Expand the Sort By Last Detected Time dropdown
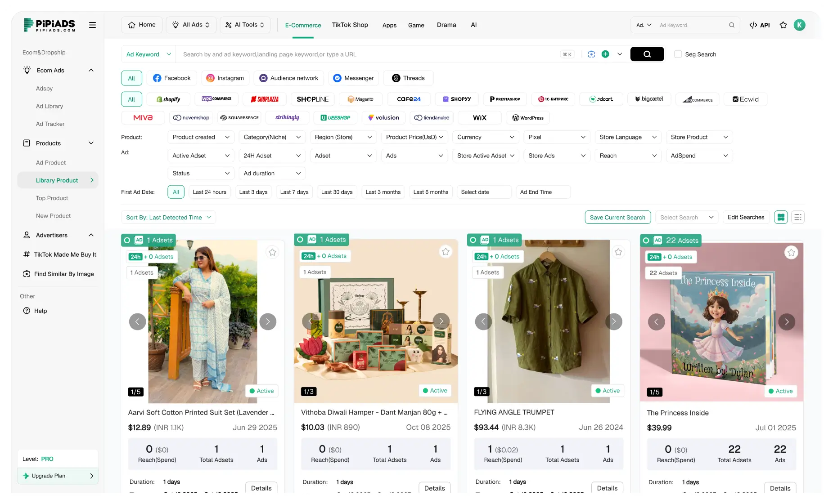This screenshot has height=504, width=833. pos(168,218)
